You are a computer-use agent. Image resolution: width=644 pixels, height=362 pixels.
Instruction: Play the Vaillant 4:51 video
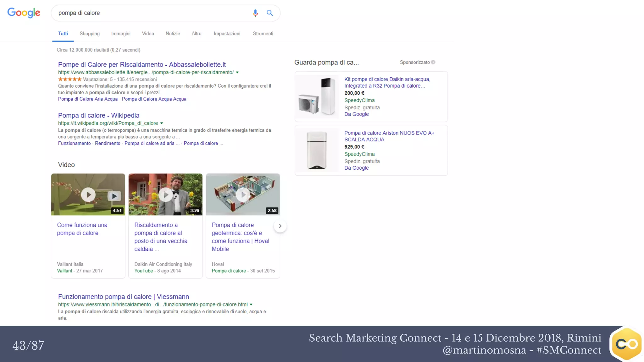tap(88, 195)
